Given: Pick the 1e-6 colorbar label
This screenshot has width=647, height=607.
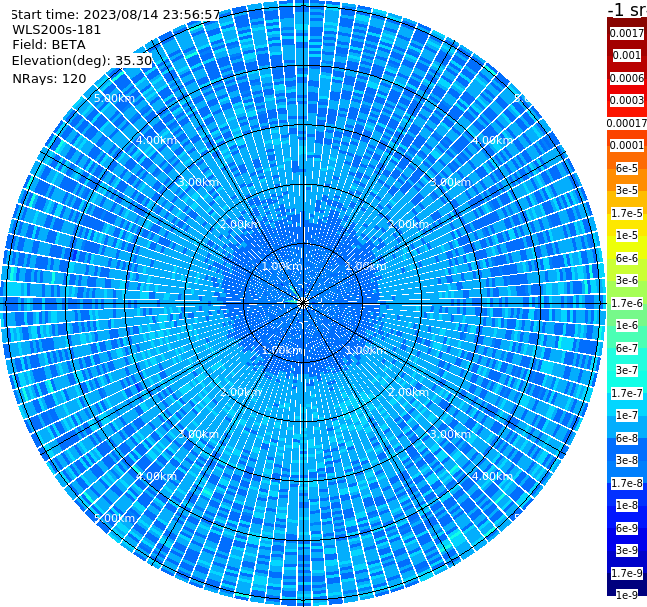Looking at the screenshot, I should (627, 325).
